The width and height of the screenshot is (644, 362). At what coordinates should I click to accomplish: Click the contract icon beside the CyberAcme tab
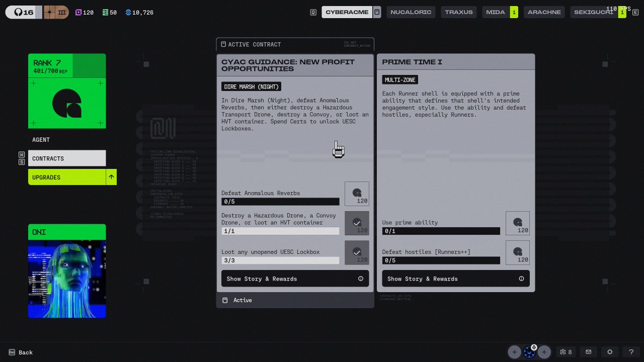click(377, 12)
